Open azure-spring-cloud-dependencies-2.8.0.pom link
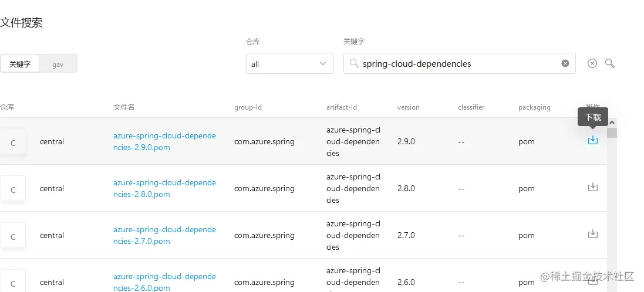Image resolution: width=644 pixels, height=292 pixels. [x=164, y=188]
